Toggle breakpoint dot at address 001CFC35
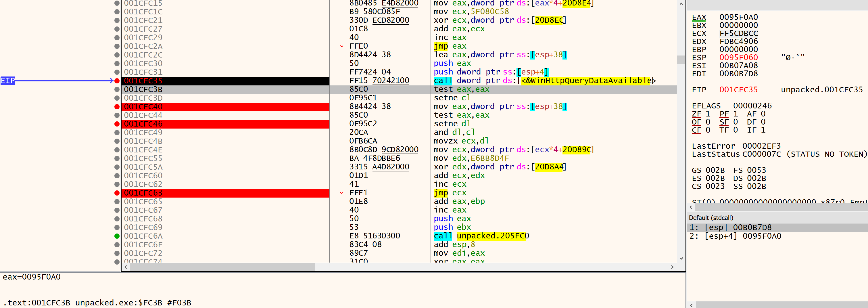 [117, 81]
